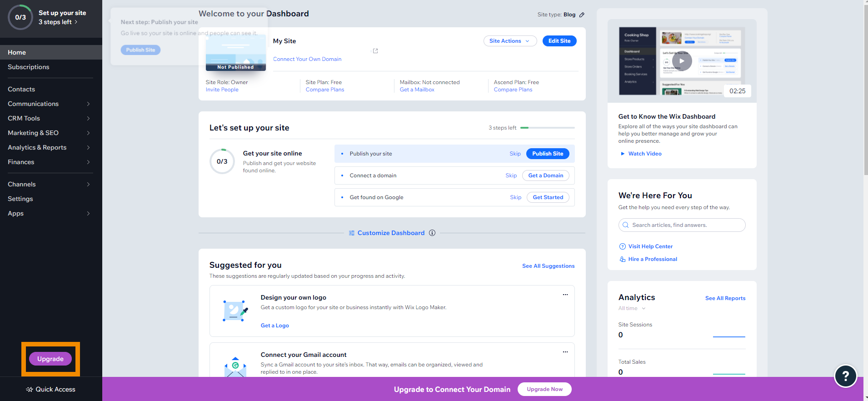Click the 0/3 progress ring in setup card
868x401 pixels.
222,161
